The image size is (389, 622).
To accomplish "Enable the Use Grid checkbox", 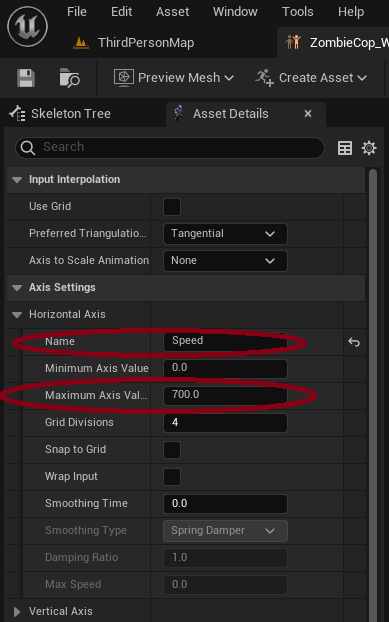I will (x=172, y=207).
